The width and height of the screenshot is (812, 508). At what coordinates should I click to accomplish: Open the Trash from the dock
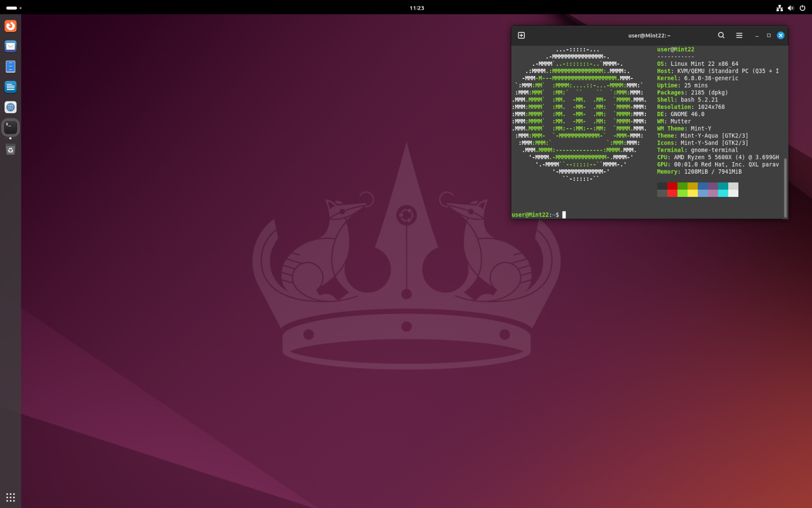[x=11, y=149]
